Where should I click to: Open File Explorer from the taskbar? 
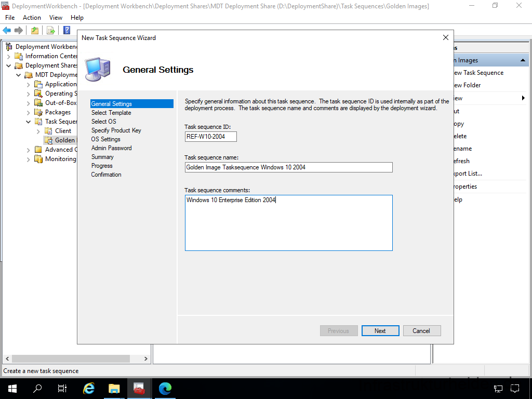(114, 389)
